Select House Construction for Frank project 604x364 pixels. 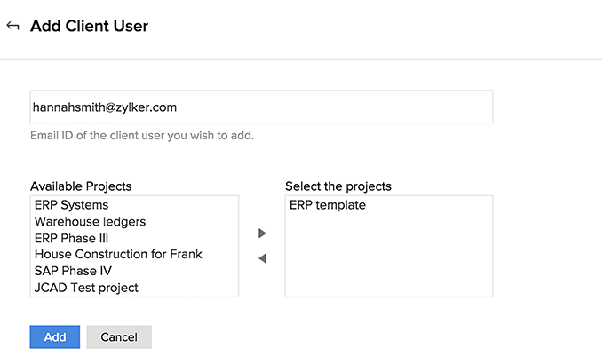(x=118, y=254)
